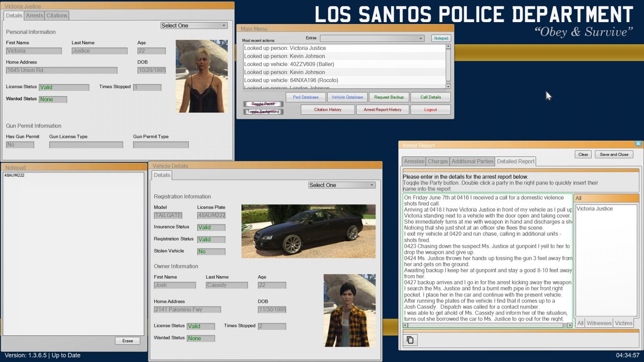This screenshot has width=644, height=362.
Task: Open the Extras dropdown
Action: coord(372,38)
